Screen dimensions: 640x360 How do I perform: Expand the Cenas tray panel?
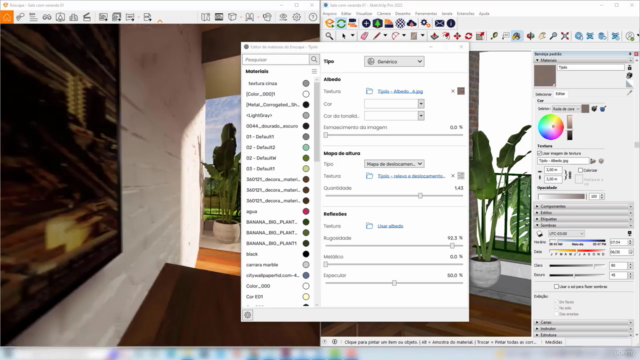(584, 322)
